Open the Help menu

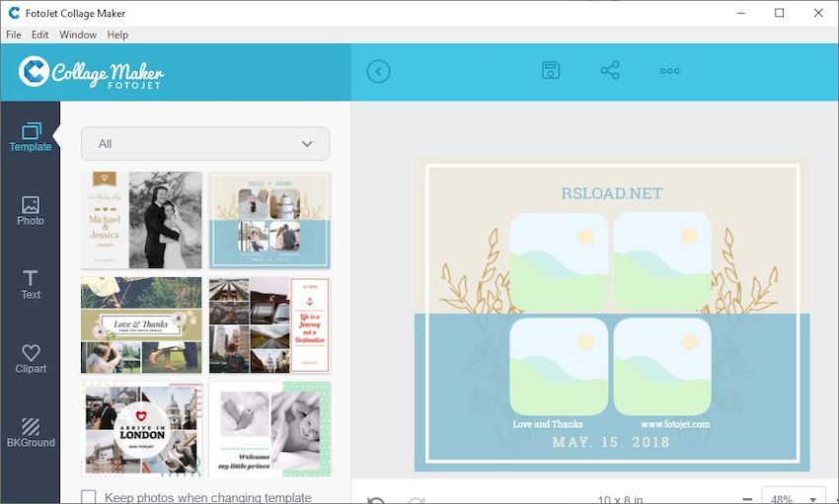117,35
